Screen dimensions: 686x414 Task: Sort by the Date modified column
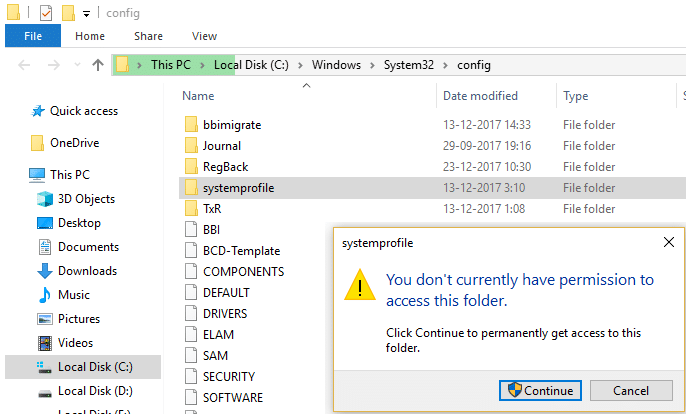point(478,96)
